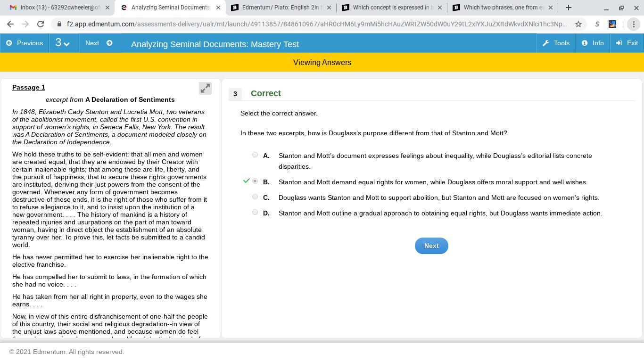Click the 'Correct' result label

(266, 93)
